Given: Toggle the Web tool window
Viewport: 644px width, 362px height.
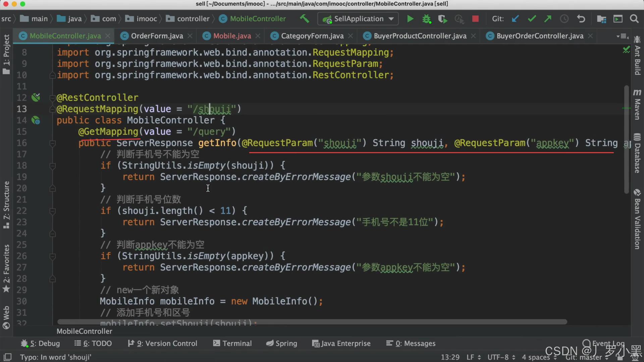Looking at the screenshot, I should [6, 317].
